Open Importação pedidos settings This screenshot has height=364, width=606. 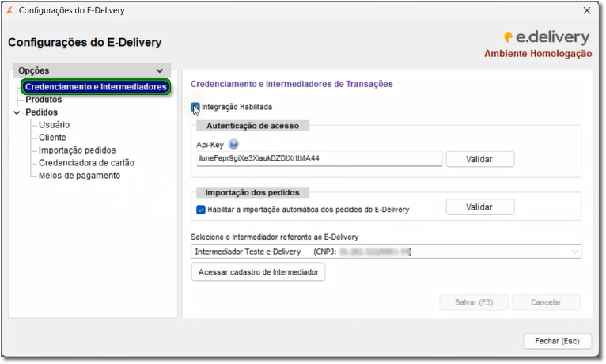click(78, 150)
